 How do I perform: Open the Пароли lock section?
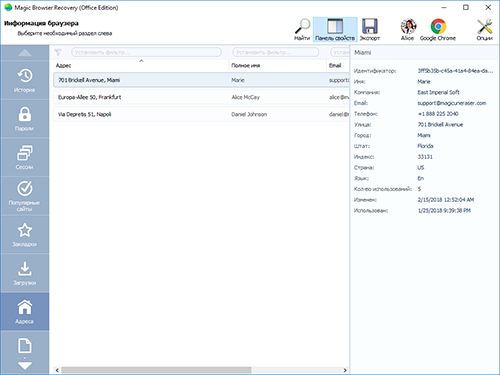(x=25, y=119)
